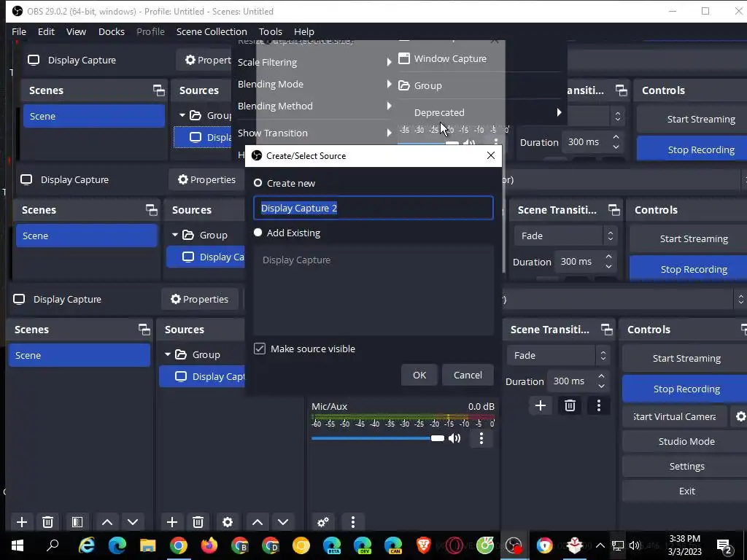Open the Docks menu

click(112, 31)
